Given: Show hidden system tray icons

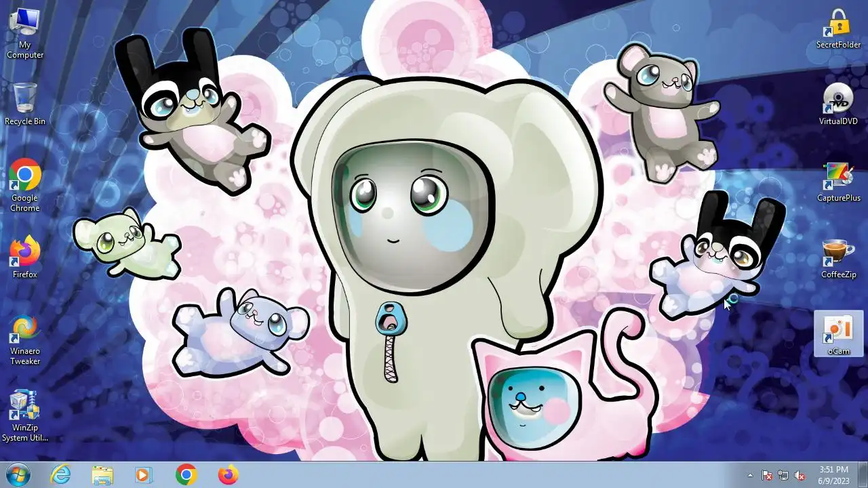Looking at the screenshot, I should (x=750, y=475).
